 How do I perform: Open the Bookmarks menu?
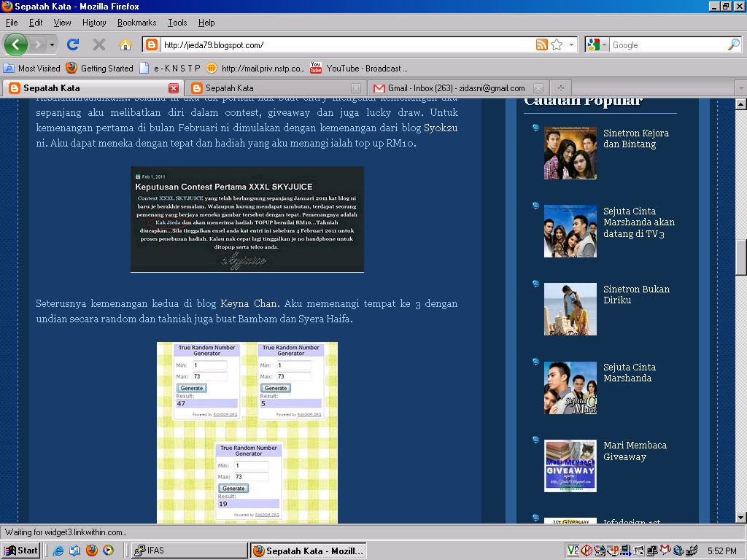(x=136, y=23)
